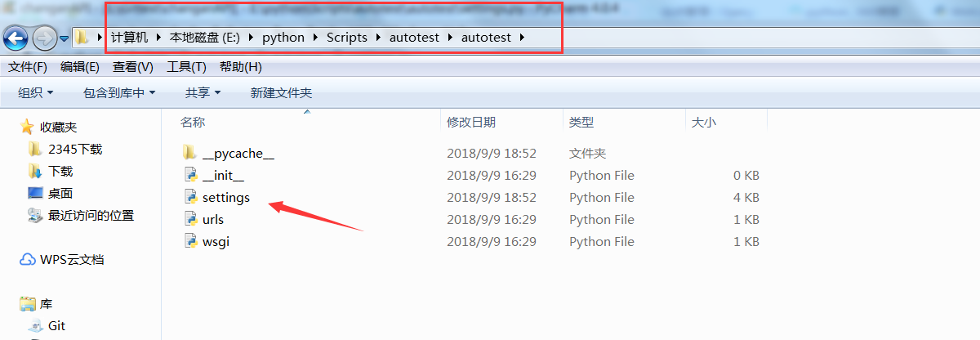Viewport: 980px width, 340px height.
Task: Click the __pycache__ folder icon
Action: pyautogui.click(x=190, y=153)
